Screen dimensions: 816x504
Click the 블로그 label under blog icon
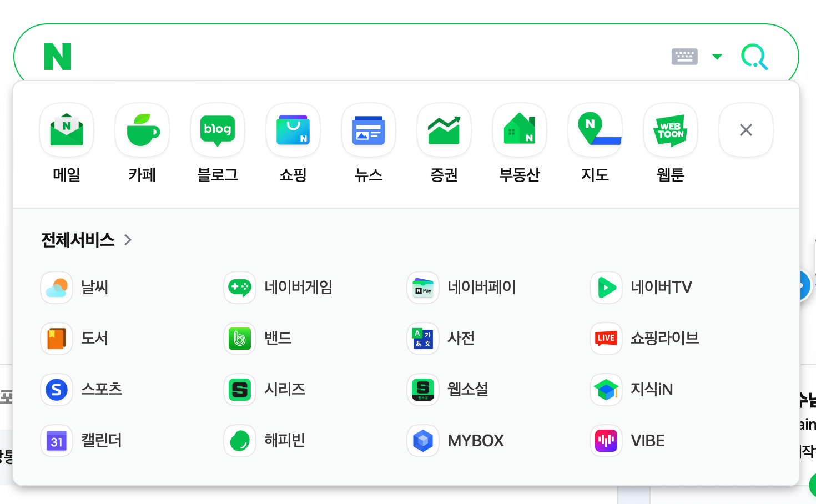pyautogui.click(x=218, y=175)
